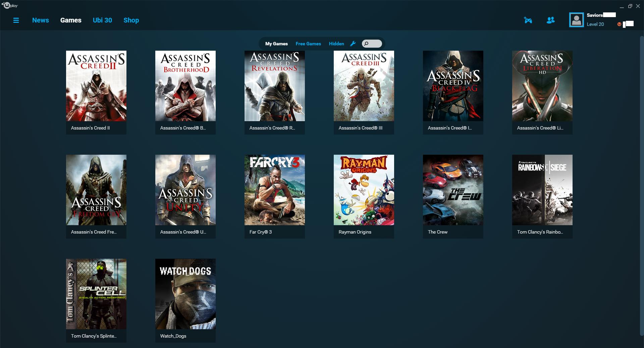This screenshot has width=644, height=348.
Task: Open the friends list icon
Action: click(550, 20)
